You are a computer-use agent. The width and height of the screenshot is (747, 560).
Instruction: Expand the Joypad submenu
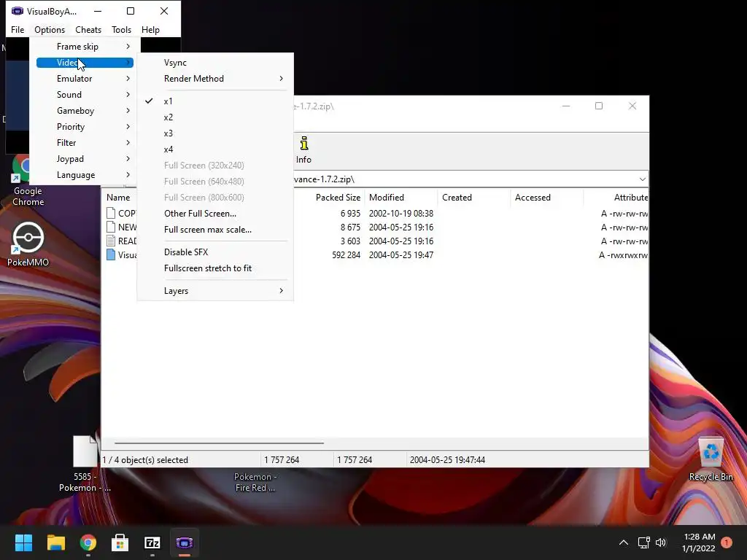click(85, 158)
